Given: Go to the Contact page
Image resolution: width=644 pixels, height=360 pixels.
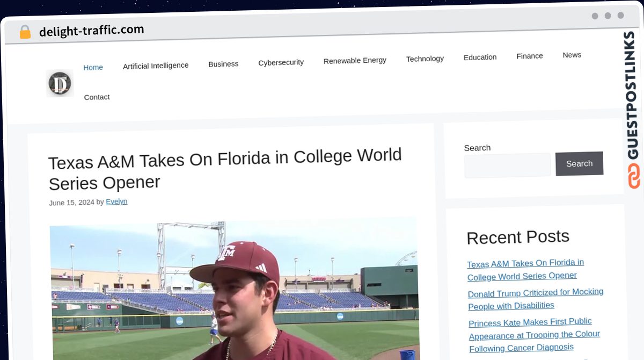Looking at the screenshot, I should point(97,97).
